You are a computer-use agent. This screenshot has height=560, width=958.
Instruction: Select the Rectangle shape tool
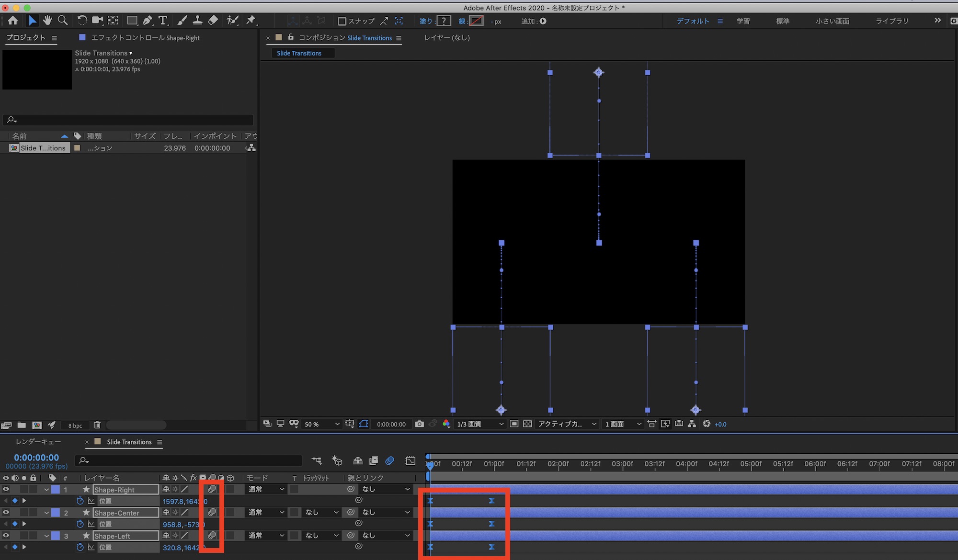(132, 20)
